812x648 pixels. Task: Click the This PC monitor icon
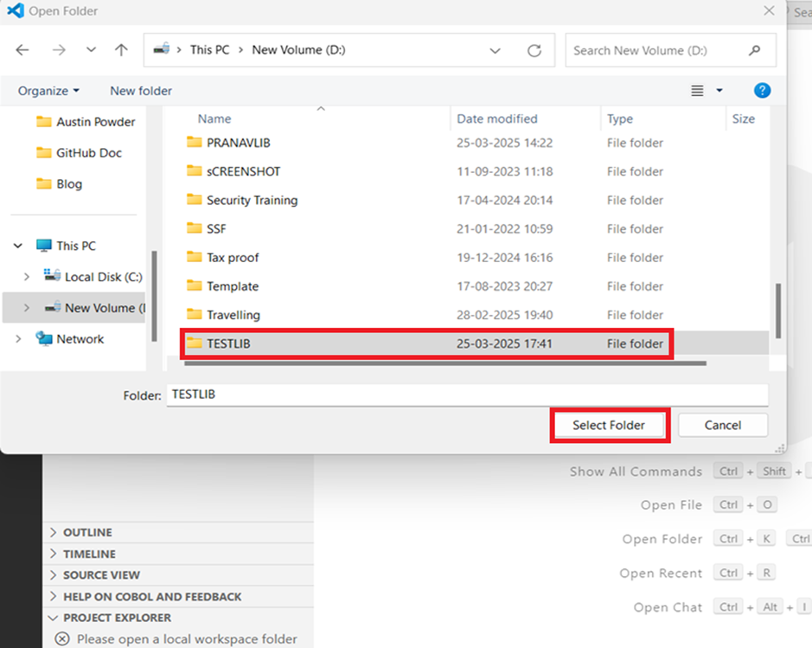[x=44, y=246]
